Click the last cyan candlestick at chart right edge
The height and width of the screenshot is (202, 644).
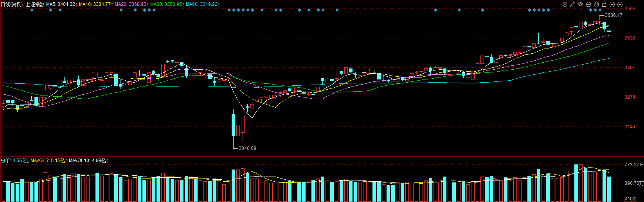click(x=609, y=32)
